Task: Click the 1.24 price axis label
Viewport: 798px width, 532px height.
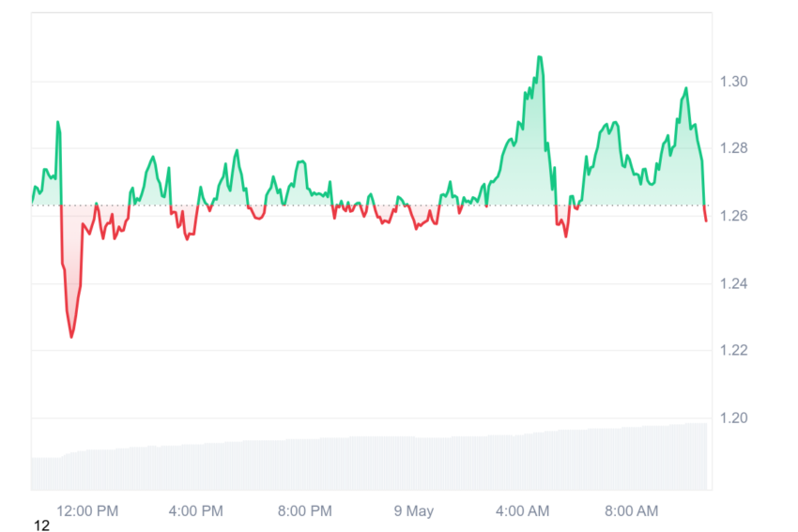Action: 733,283
